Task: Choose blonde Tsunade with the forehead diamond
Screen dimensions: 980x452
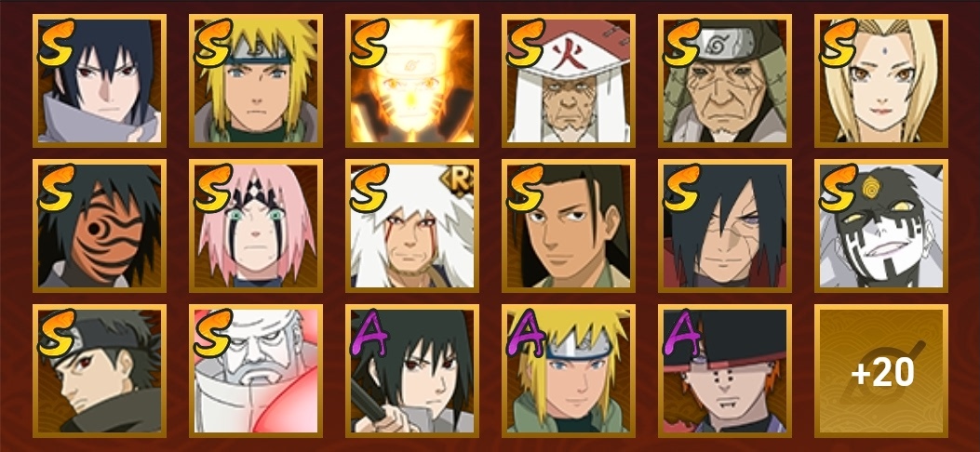Action: point(880,81)
